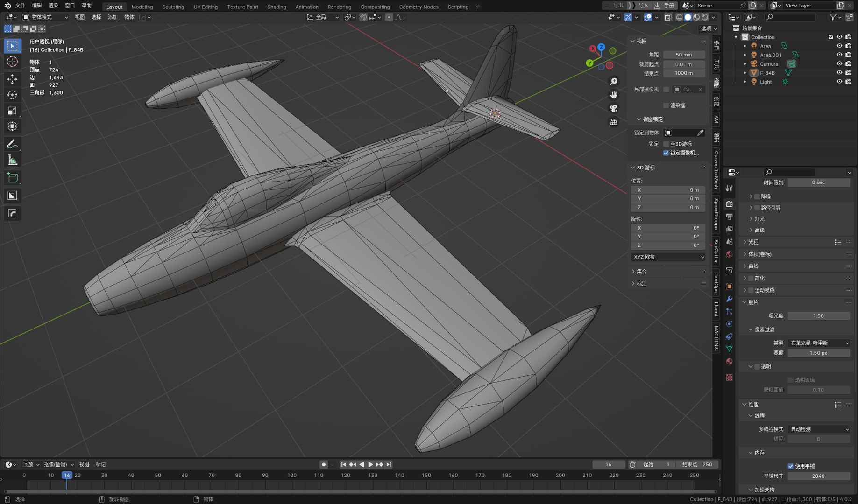858x504 pixels.
Task: Check the 至3D游标 lock option
Action: click(x=666, y=144)
